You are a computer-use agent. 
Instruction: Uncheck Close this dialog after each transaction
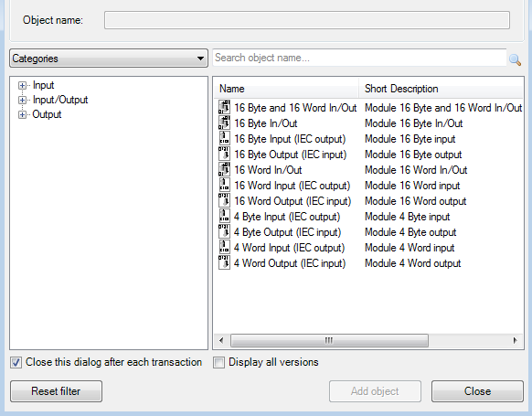tap(16, 362)
